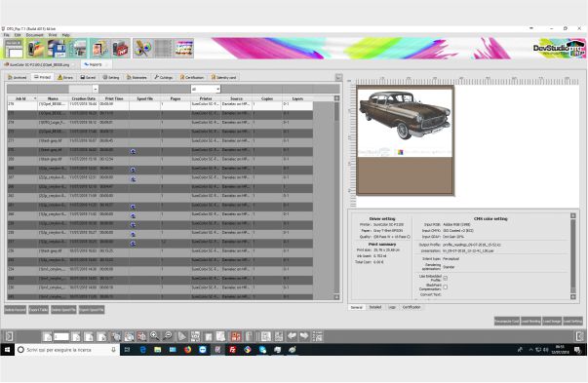Click the Load Setting button
This screenshot has height=383, width=588.
coord(572,322)
